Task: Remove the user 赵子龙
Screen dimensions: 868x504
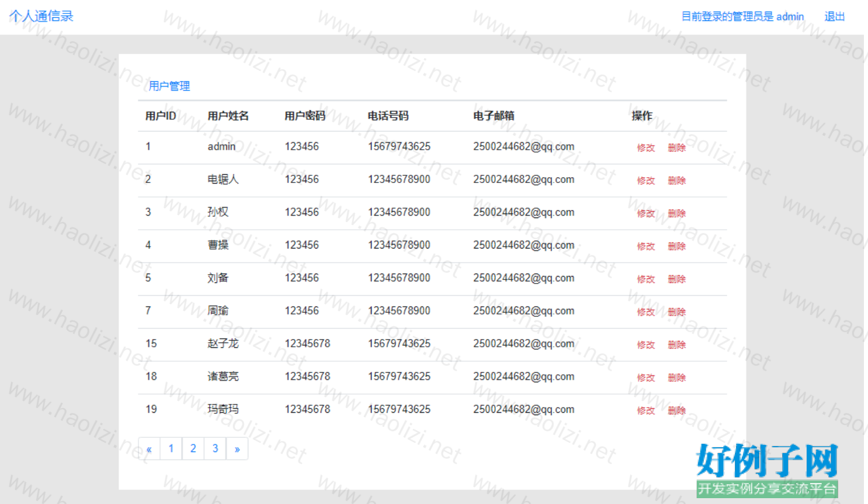Action: coord(676,344)
